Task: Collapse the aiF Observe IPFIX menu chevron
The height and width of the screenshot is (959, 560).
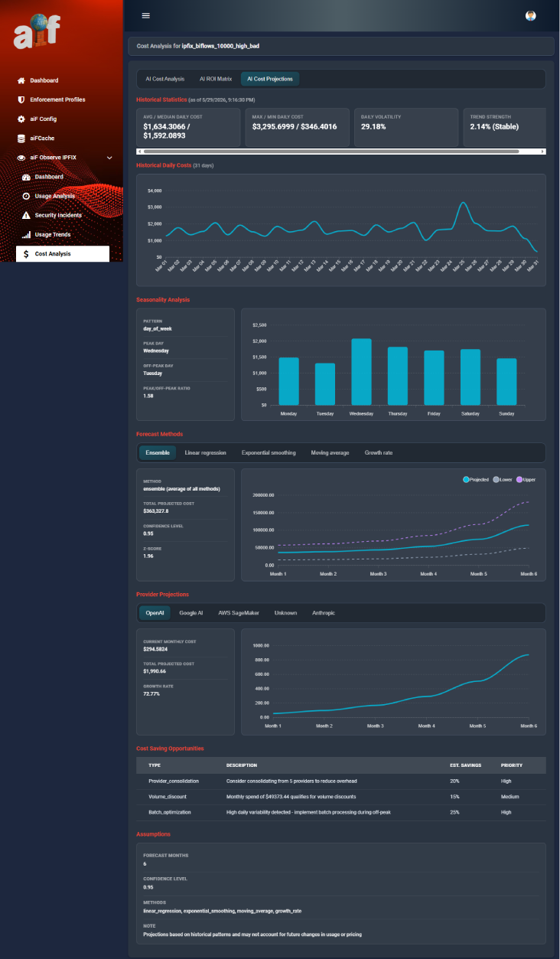Action: tap(109, 158)
